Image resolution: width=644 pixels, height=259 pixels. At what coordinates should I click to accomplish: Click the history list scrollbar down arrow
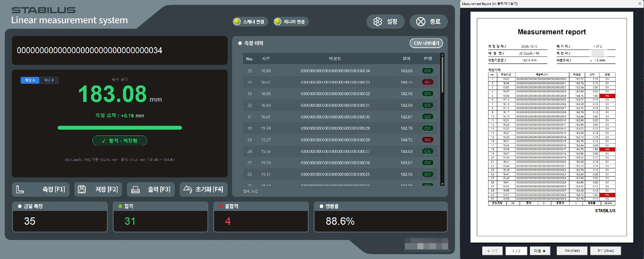[x=442, y=184]
